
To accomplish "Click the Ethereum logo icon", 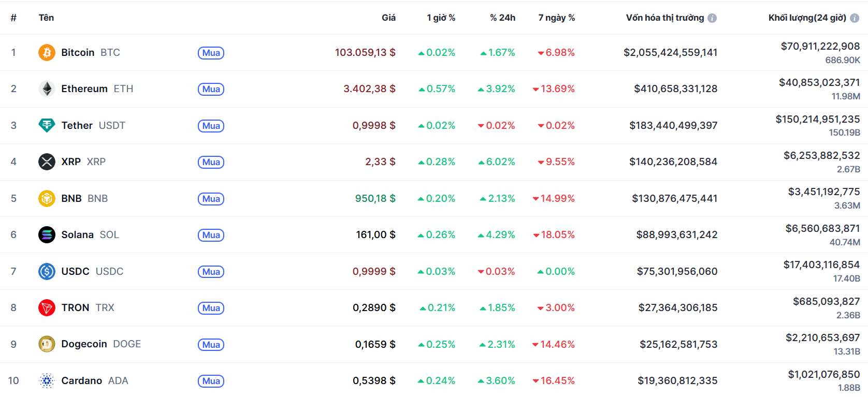I will click(47, 89).
